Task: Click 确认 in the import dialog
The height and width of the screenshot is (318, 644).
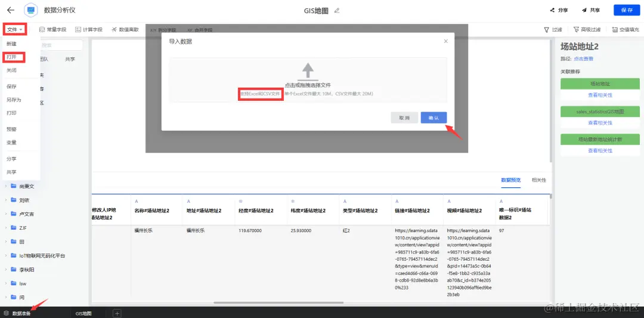Action: [434, 118]
